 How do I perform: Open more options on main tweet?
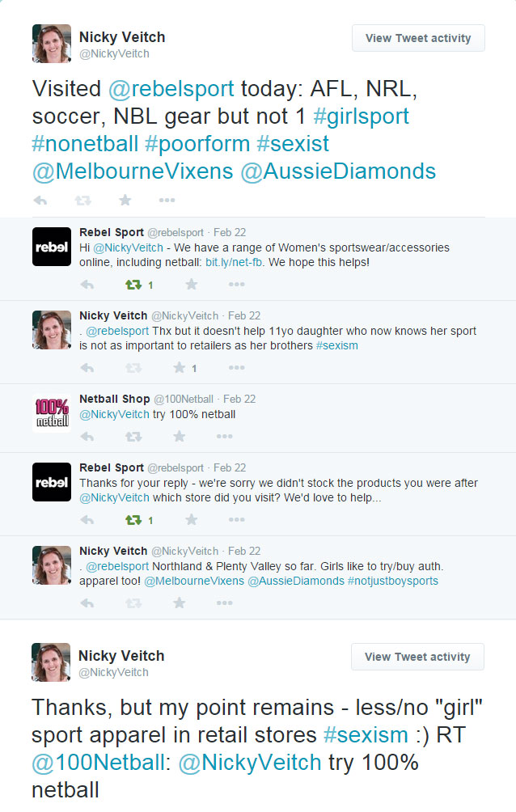[x=167, y=200]
